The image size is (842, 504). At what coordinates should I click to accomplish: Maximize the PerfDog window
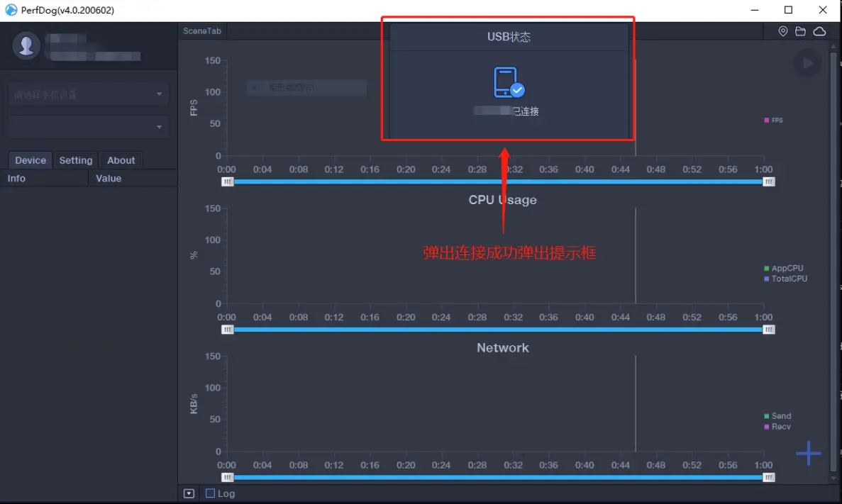point(788,10)
